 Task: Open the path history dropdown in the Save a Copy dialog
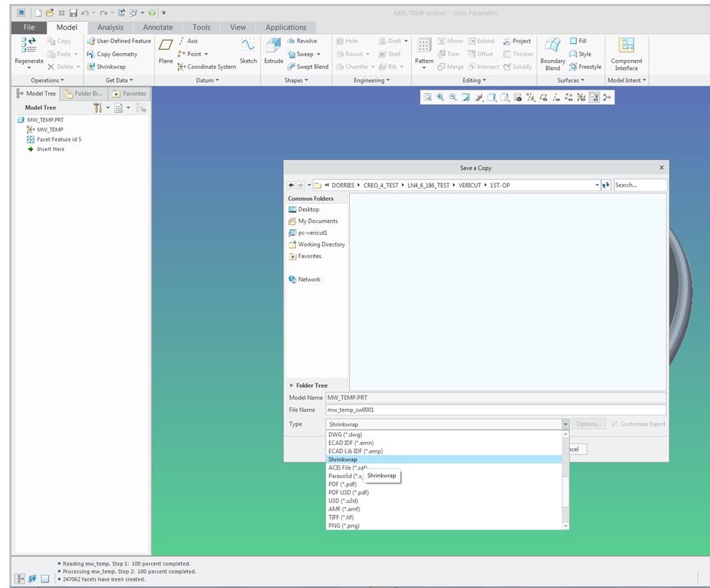[597, 185]
